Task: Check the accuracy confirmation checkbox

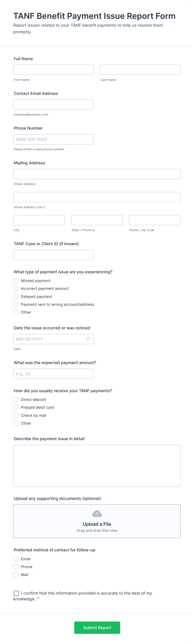Action: click(x=16, y=593)
